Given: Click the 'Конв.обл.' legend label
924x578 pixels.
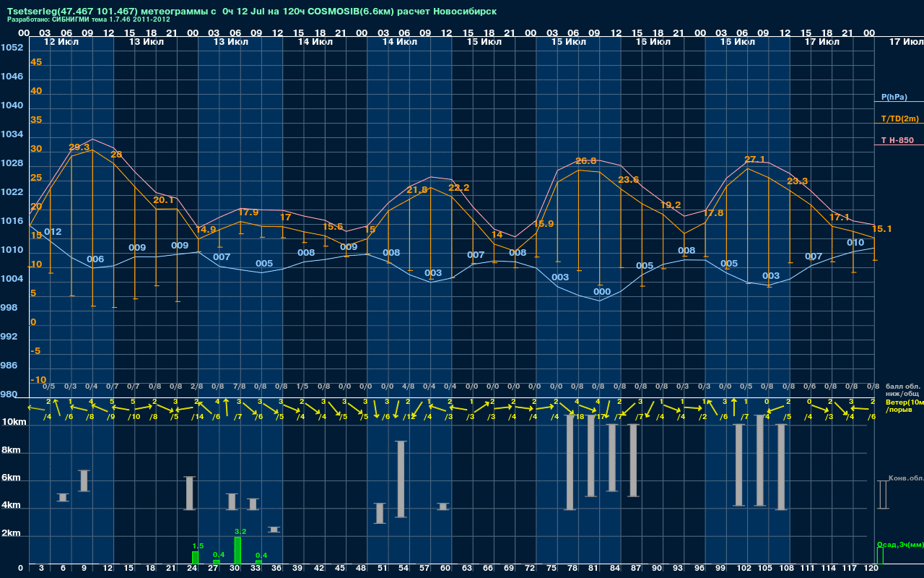Looking at the screenshot, I should pos(905,478).
